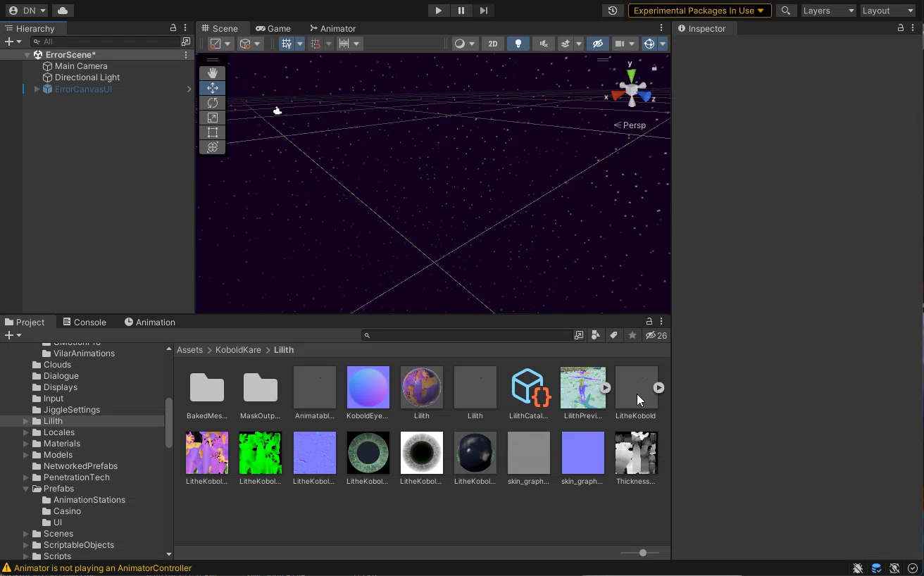Click the bug debug mode status icon
Screen dimensions: 924x576
(858, 568)
